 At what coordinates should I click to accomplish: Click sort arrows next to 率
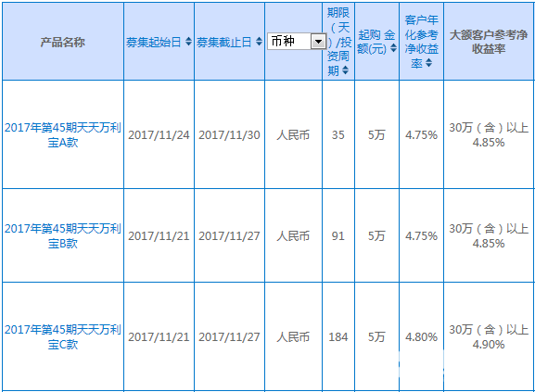click(x=429, y=63)
